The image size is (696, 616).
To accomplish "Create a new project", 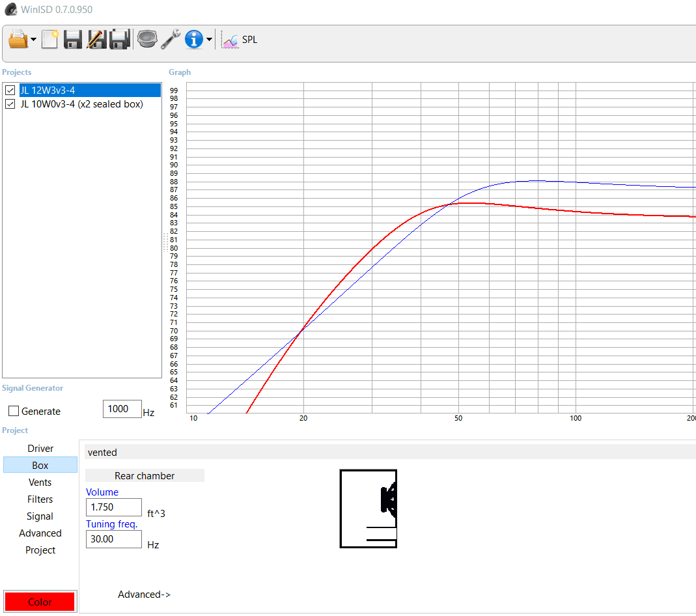I will pyautogui.click(x=49, y=40).
